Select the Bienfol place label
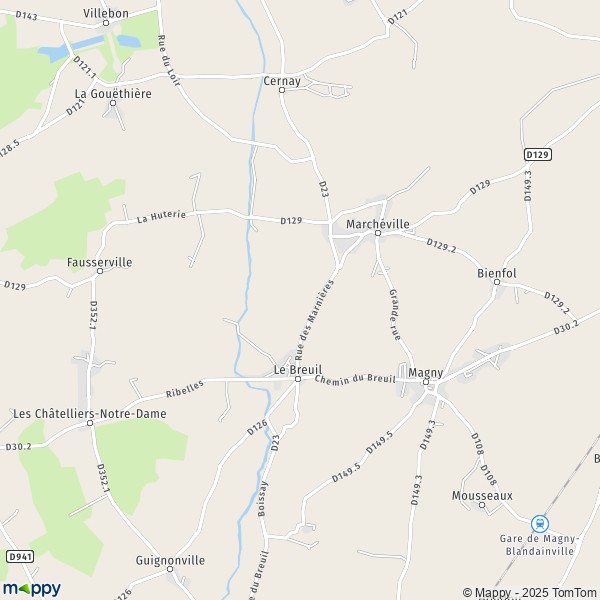 click(x=497, y=273)
